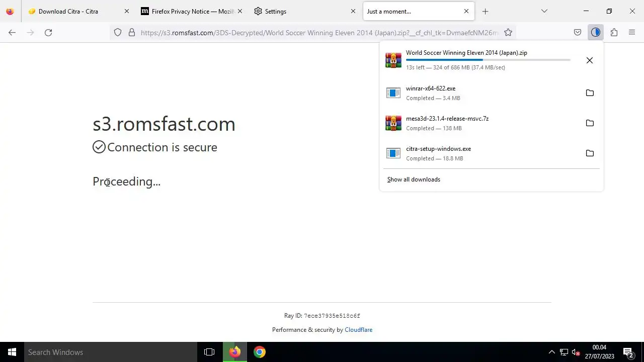Launch Google Chrome from taskbar
This screenshot has height=362, width=644.
click(260, 352)
